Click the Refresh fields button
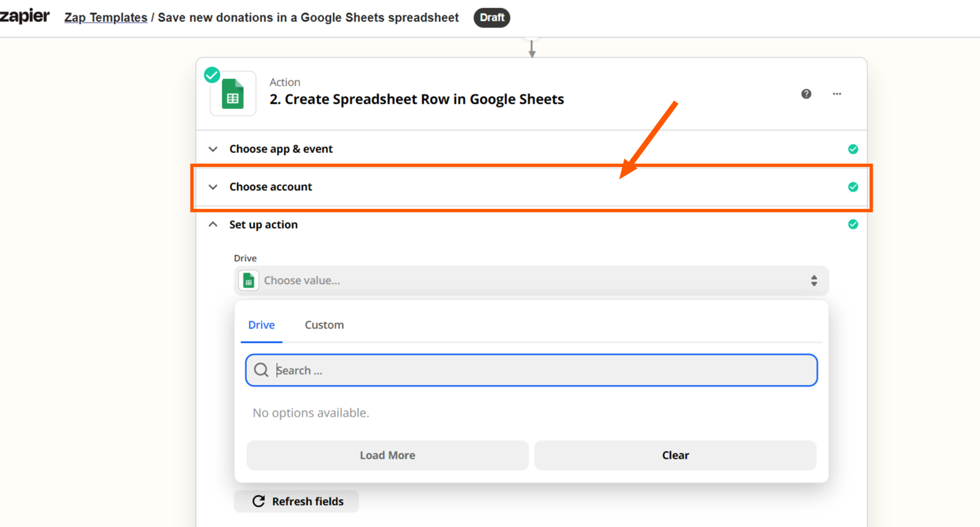Image resolution: width=980 pixels, height=527 pixels. [x=296, y=502]
